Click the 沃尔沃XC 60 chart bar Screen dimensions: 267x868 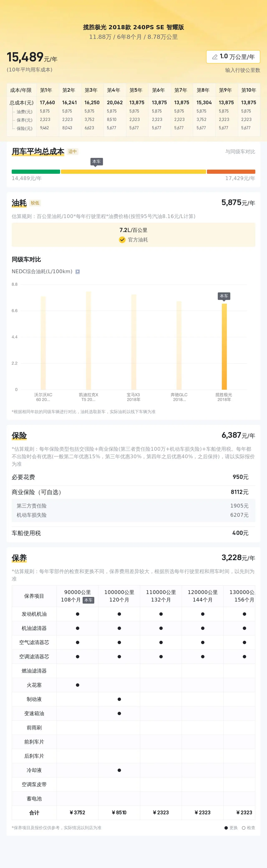point(43,343)
